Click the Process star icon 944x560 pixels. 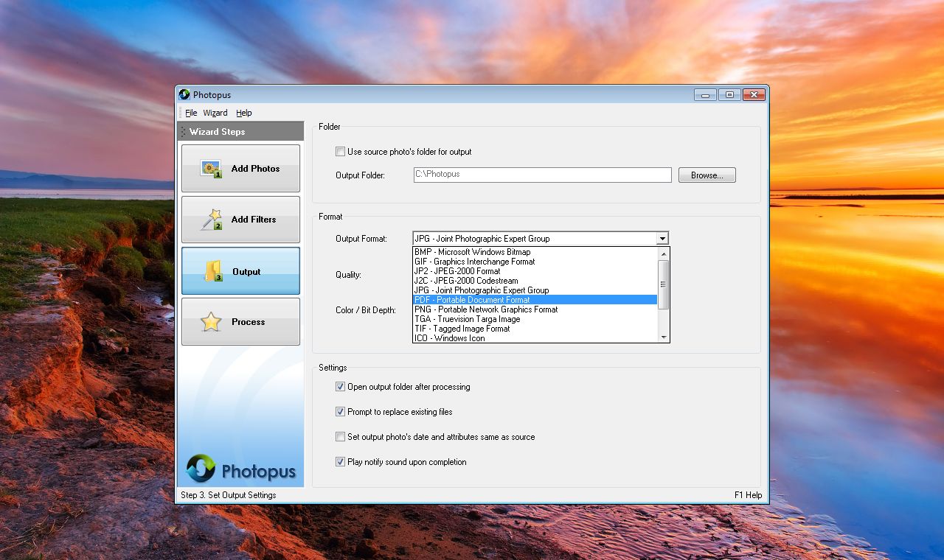(x=212, y=321)
